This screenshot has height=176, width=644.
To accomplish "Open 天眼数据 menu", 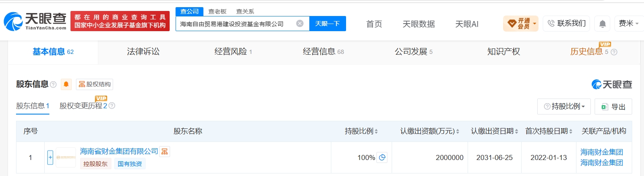I will tap(419, 24).
